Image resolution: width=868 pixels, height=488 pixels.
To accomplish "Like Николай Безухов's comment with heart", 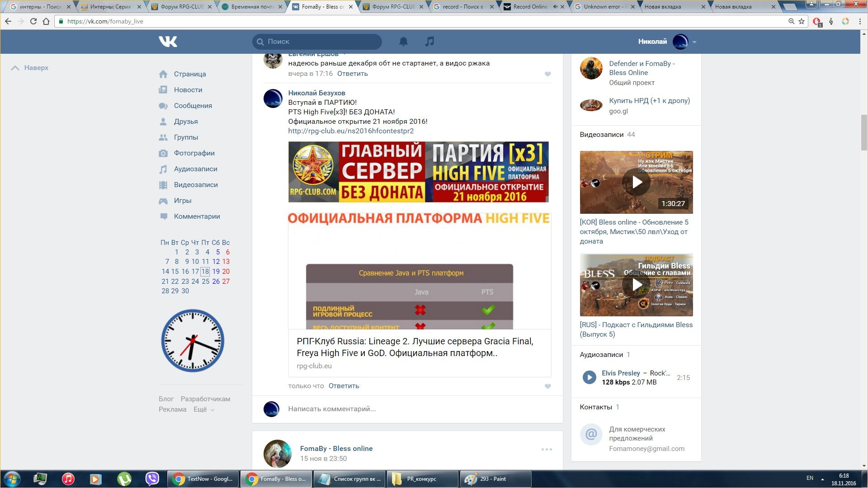I will 547,386.
